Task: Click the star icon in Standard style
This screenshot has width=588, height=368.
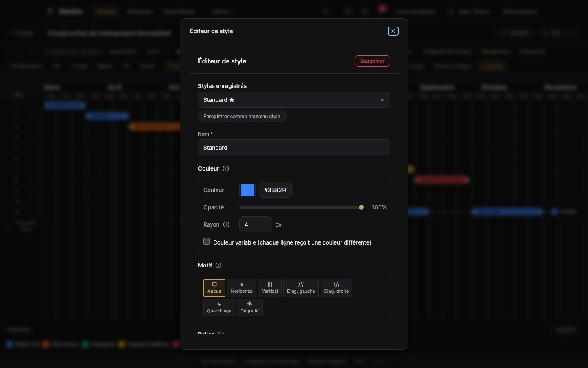Action: (x=232, y=100)
